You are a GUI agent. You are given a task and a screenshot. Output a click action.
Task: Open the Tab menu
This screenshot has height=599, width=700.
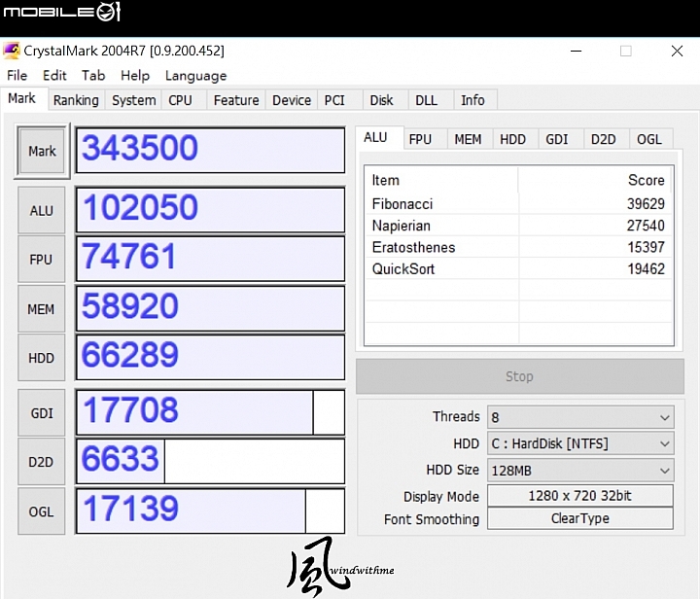(93, 76)
